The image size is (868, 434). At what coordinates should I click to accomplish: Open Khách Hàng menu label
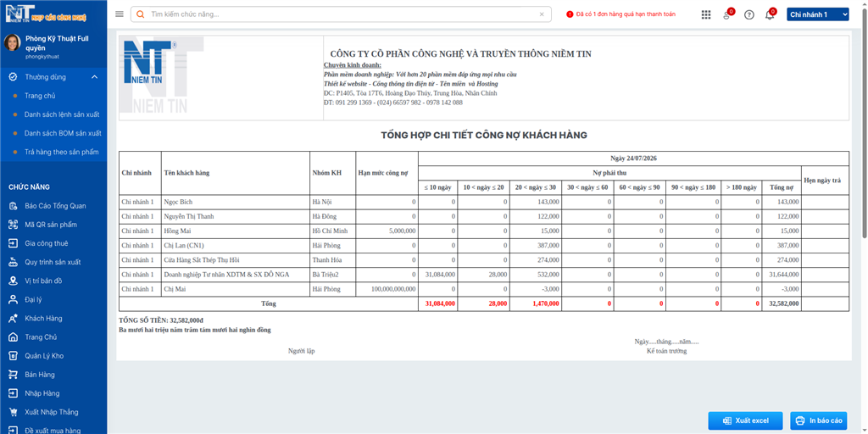pyautogui.click(x=43, y=319)
